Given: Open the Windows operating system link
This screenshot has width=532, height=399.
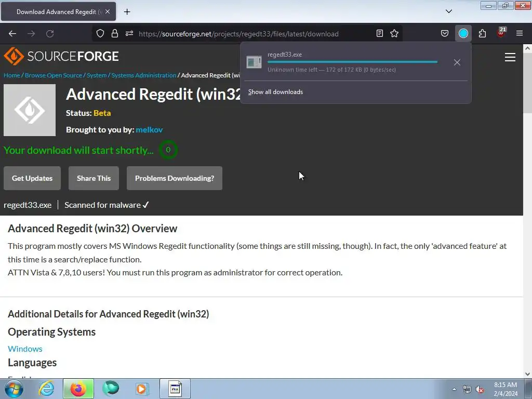Looking at the screenshot, I should click(x=25, y=349).
